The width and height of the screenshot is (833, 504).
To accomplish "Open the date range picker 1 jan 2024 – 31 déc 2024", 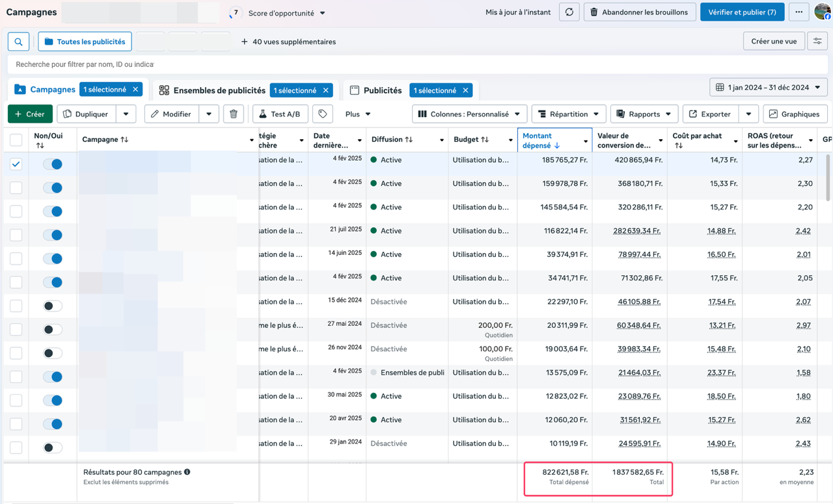I will [x=769, y=87].
